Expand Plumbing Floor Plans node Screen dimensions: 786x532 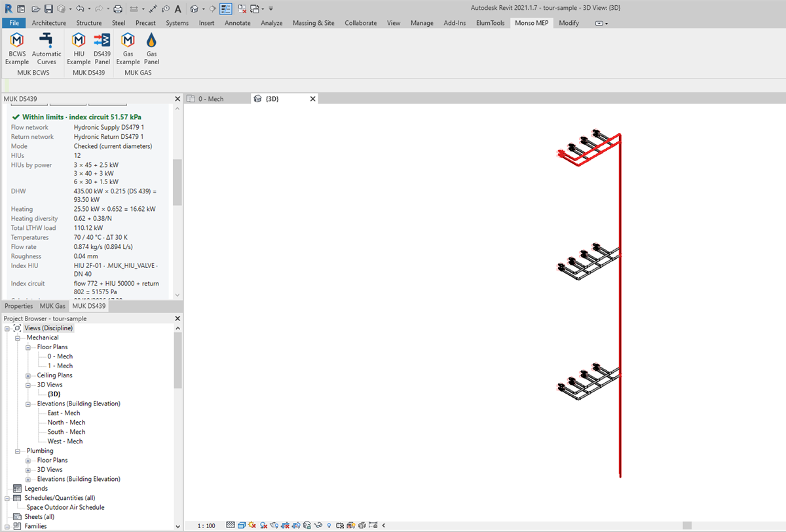click(x=28, y=461)
